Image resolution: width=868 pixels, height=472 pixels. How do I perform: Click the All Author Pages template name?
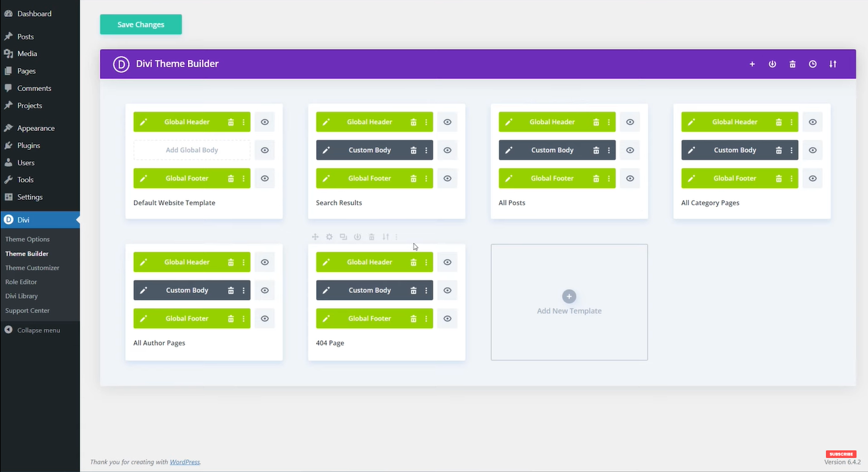pos(159,343)
